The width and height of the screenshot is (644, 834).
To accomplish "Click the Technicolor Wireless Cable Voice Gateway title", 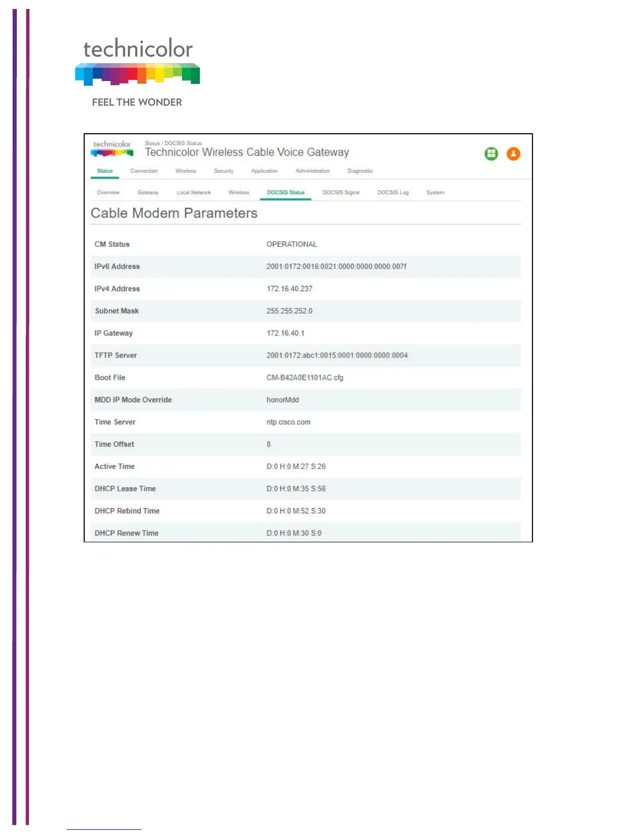I will point(247,152).
